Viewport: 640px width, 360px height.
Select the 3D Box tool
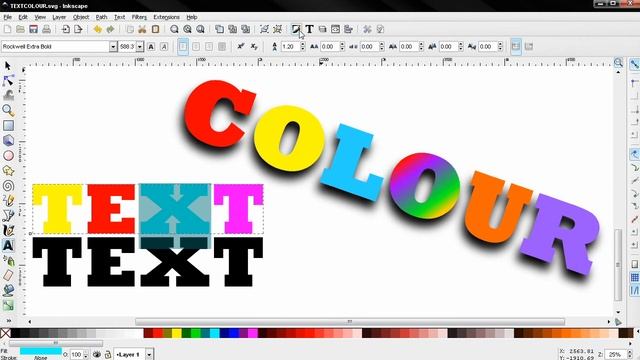[8, 140]
